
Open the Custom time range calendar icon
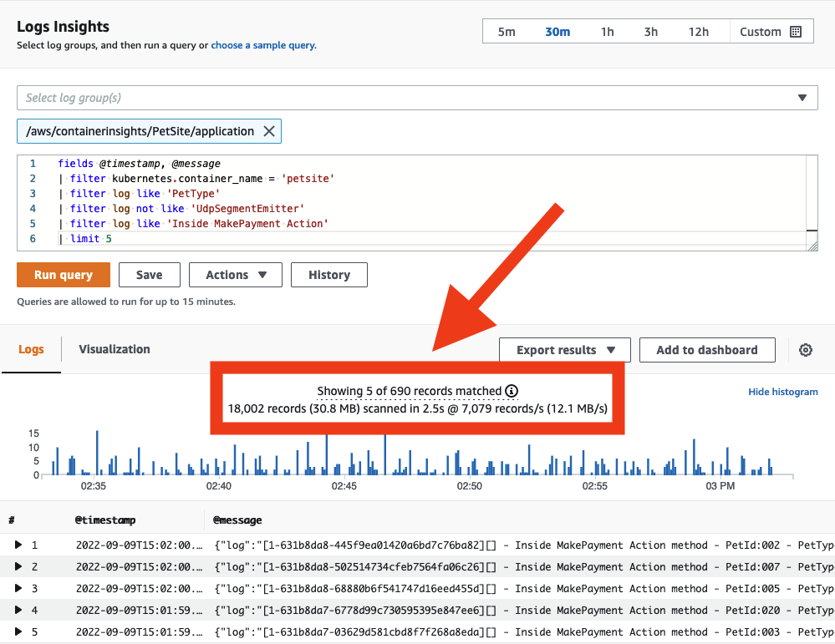pos(796,32)
